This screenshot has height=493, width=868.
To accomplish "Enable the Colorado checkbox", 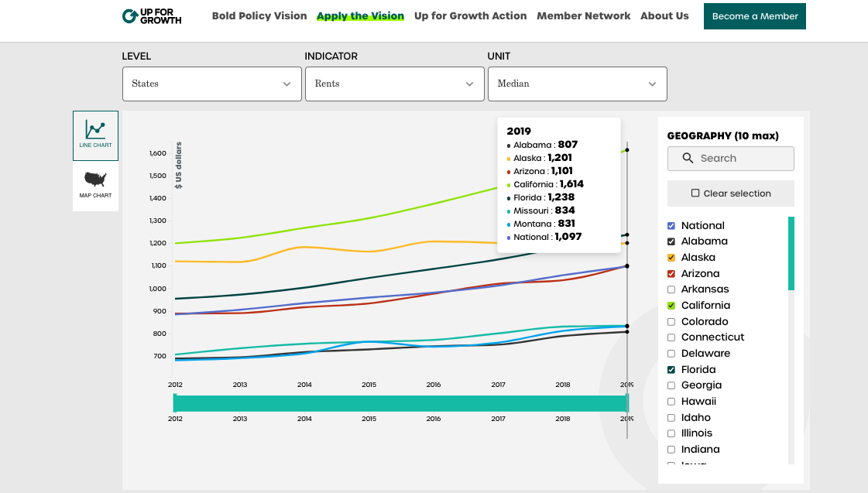I will pos(671,322).
